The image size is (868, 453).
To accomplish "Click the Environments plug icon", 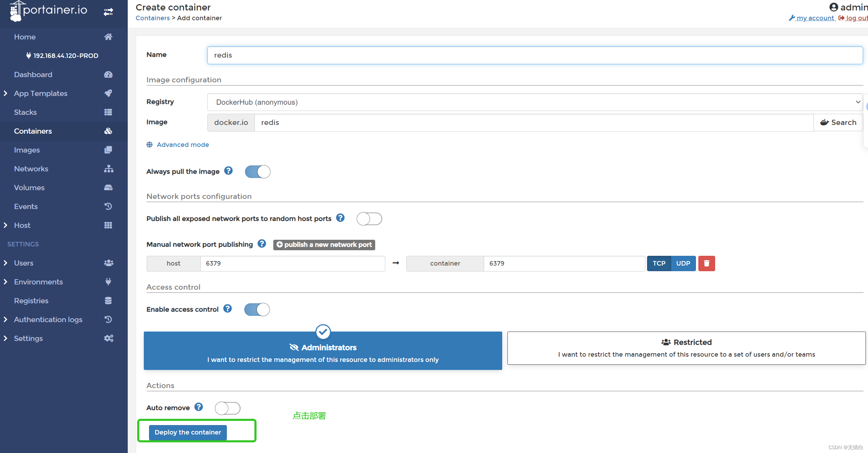I will click(x=108, y=282).
